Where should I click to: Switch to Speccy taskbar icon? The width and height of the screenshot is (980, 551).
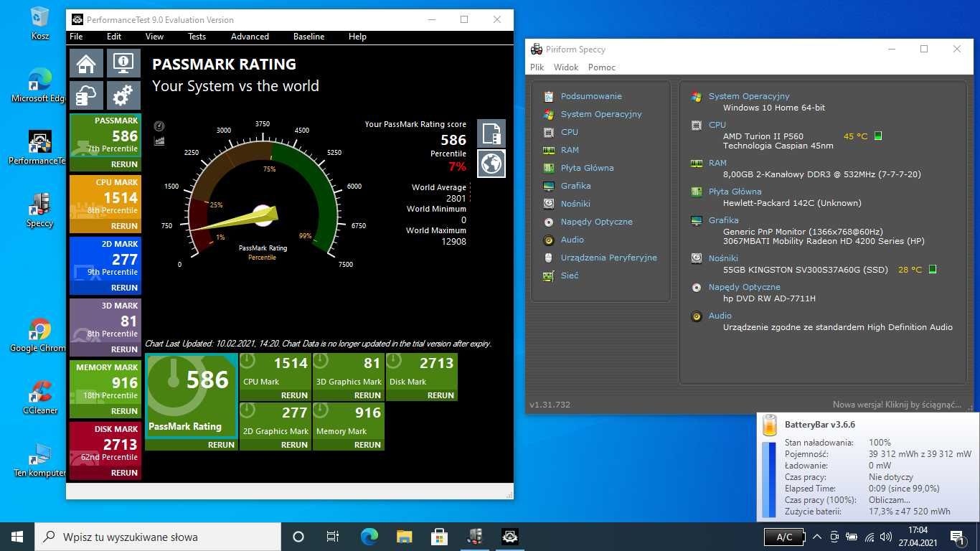pos(474,537)
